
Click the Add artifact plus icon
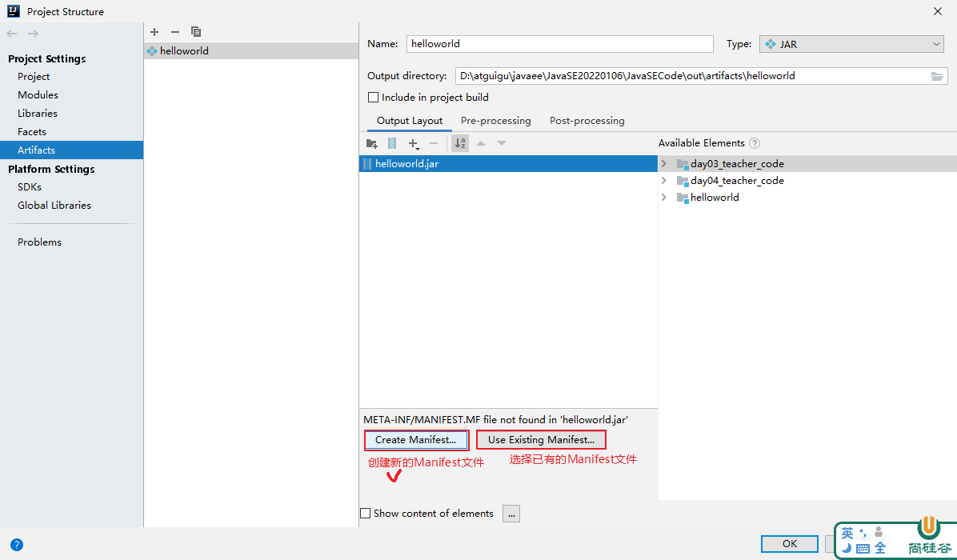pyautogui.click(x=154, y=32)
